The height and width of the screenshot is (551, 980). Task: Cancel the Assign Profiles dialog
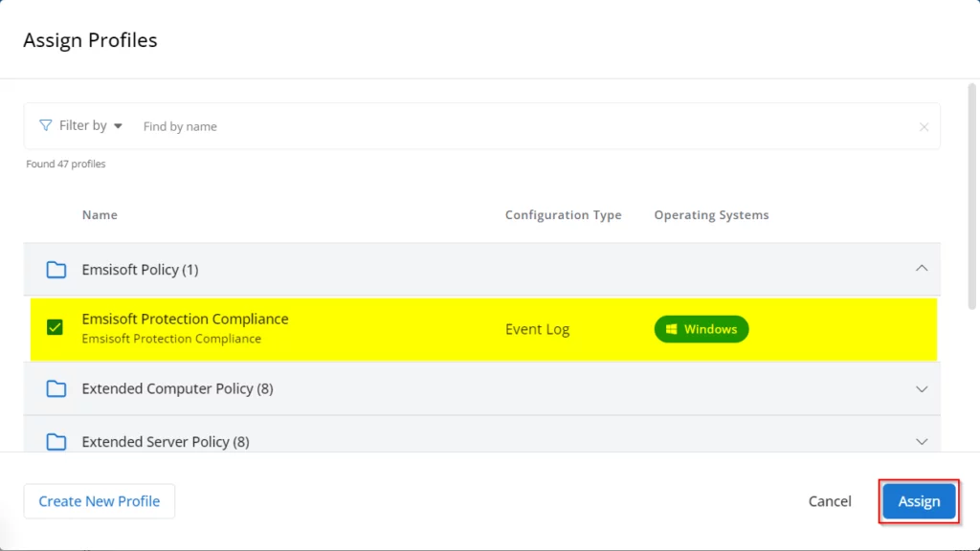(829, 501)
